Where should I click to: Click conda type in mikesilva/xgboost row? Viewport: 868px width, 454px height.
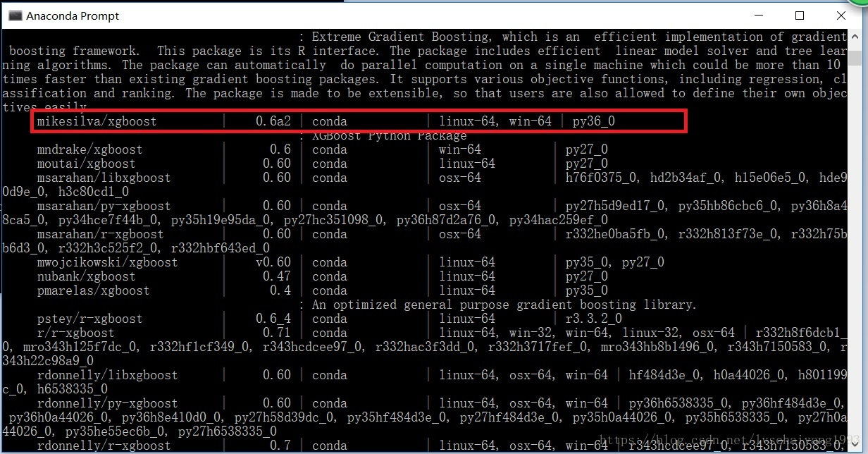point(330,121)
